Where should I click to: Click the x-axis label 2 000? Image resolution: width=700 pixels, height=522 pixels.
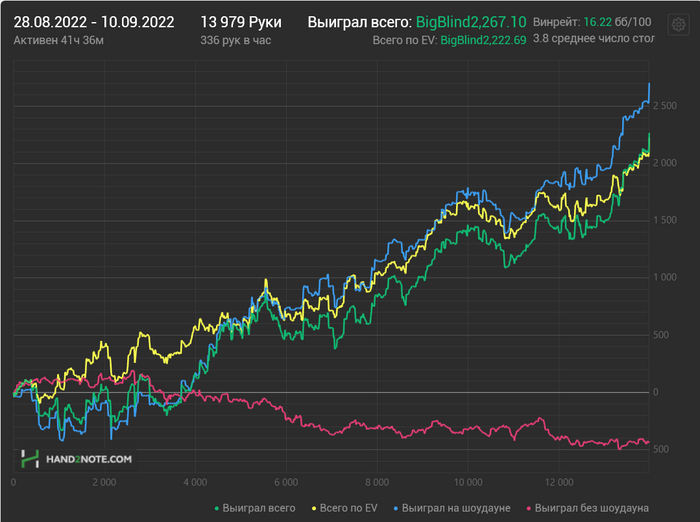pyautogui.click(x=104, y=483)
